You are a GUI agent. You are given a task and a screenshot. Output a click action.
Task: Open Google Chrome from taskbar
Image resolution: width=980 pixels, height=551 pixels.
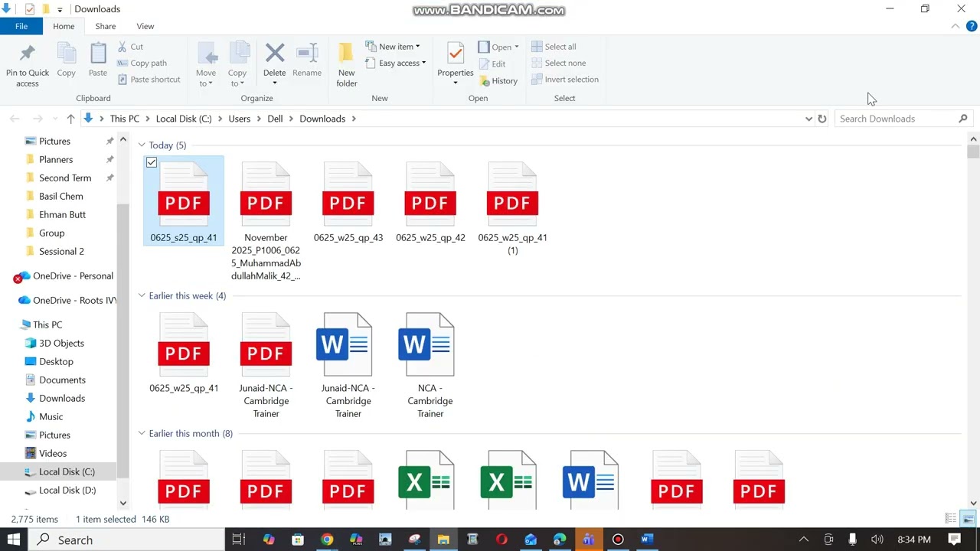(327, 540)
